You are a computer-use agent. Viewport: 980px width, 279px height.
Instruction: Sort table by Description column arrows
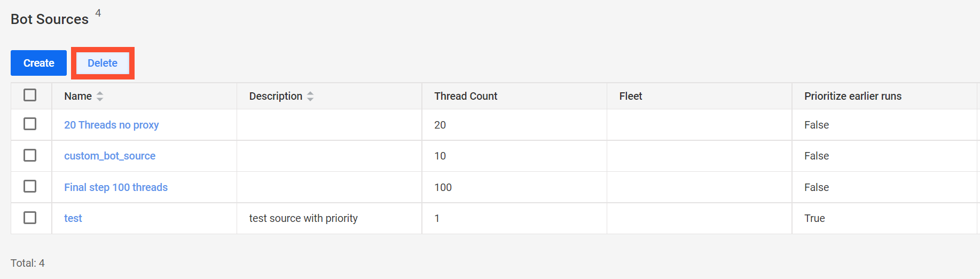point(310,97)
